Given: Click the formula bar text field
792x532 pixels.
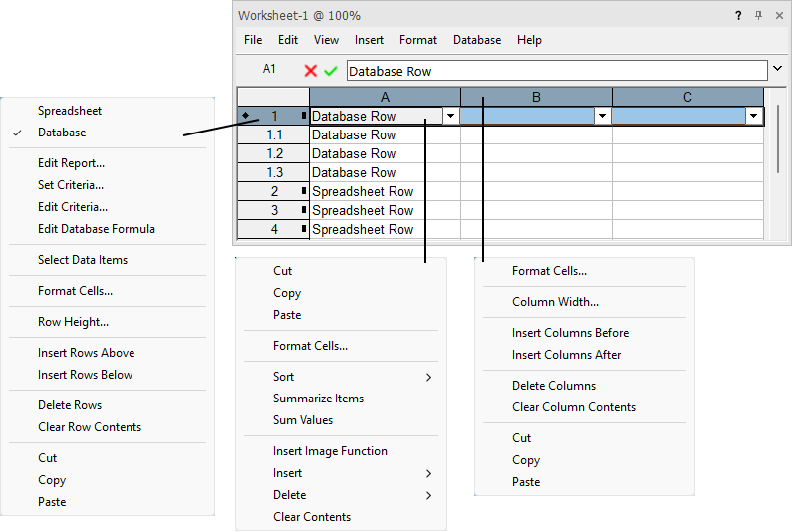Looking at the screenshot, I should click(557, 71).
